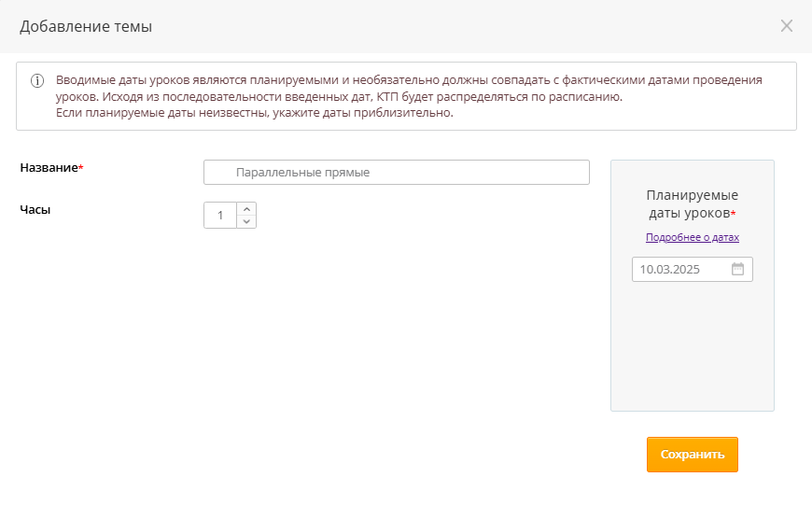Open the calendar picker icon
The width and height of the screenshot is (812, 505).
tap(737, 269)
